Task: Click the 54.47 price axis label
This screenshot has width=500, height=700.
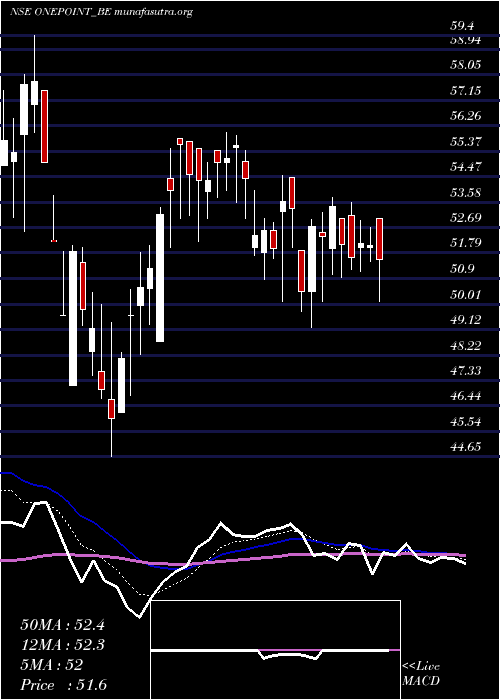Action: coord(466,167)
